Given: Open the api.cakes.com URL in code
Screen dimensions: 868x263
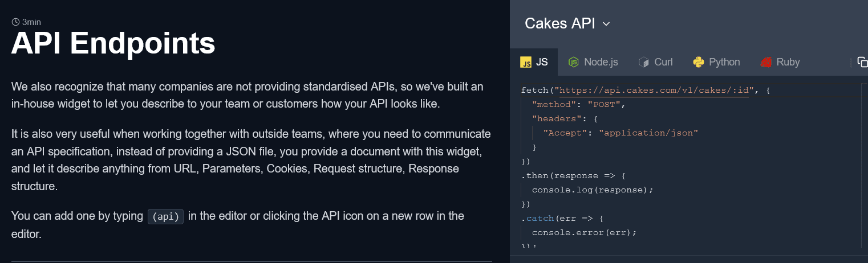Looking at the screenshot, I should [653, 91].
